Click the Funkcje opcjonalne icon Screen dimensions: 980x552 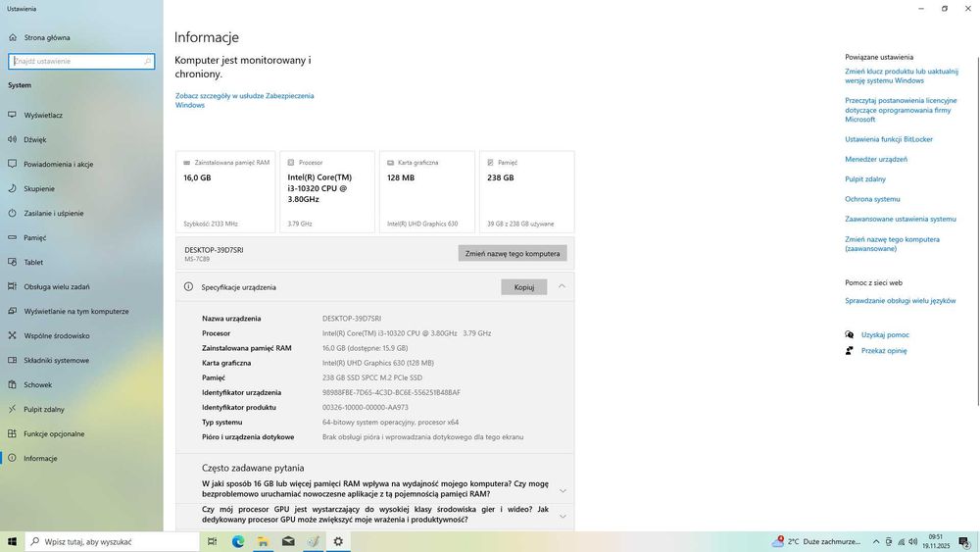click(x=12, y=433)
